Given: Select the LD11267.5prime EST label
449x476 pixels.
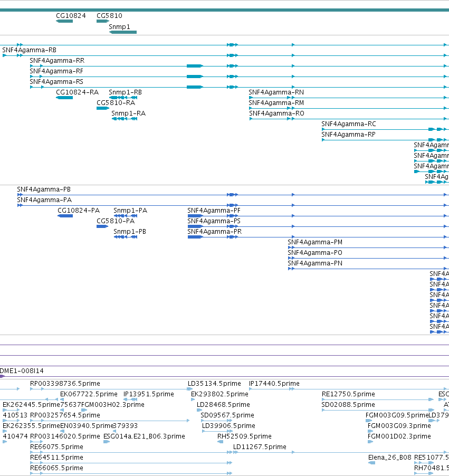Looking at the screenshot, I should click(260, 447).
